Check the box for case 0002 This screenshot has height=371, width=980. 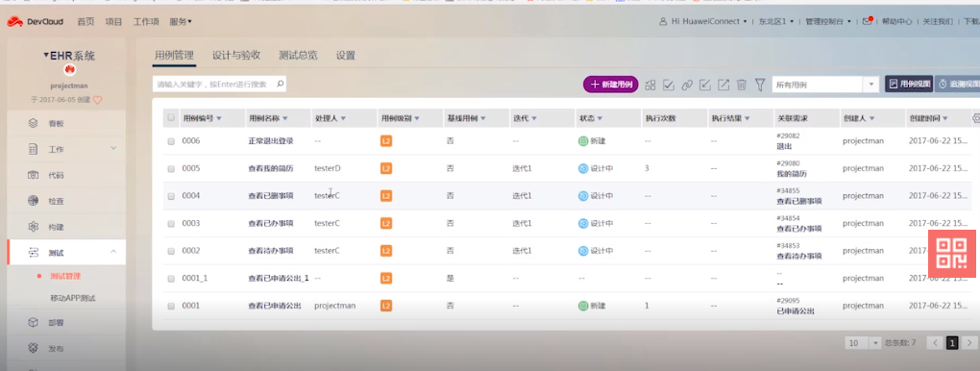[x=171, y=252]
